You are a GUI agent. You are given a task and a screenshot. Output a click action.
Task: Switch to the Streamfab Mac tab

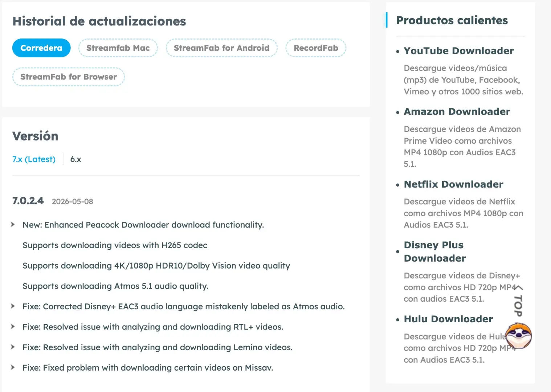tap(118, 48)
